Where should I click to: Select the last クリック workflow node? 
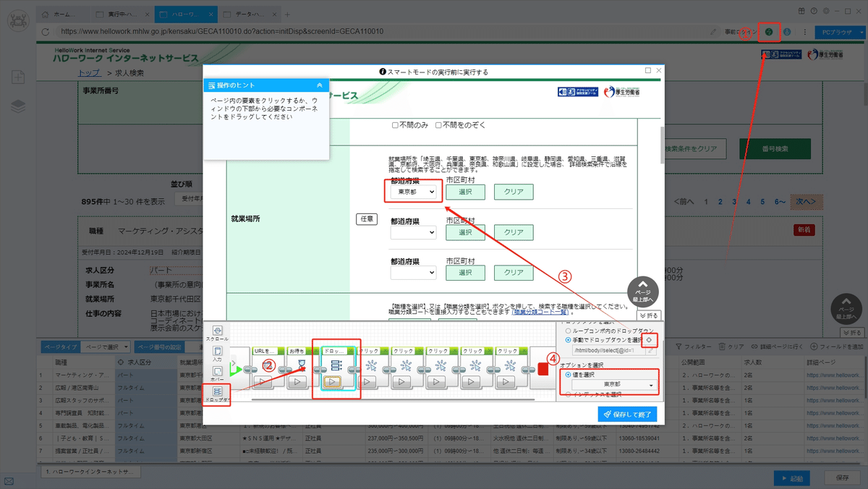click(511, 364)
